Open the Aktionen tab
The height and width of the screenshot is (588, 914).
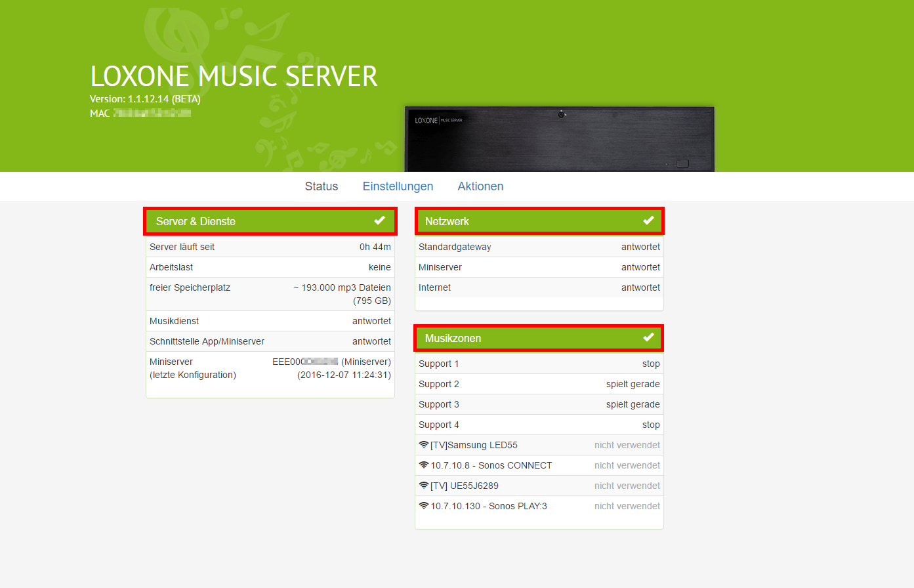[480, 186]
